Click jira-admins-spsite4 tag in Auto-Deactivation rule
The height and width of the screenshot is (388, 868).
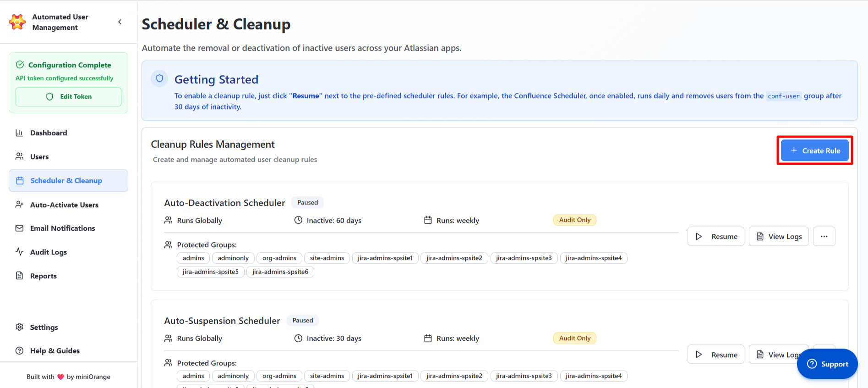(x=594, y=258)
